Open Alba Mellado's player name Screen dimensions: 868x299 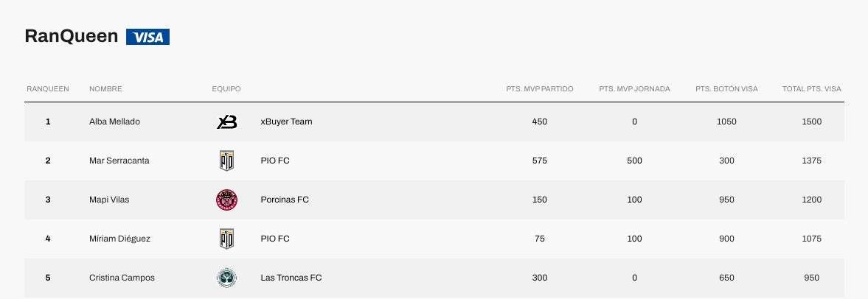[114, 122]
